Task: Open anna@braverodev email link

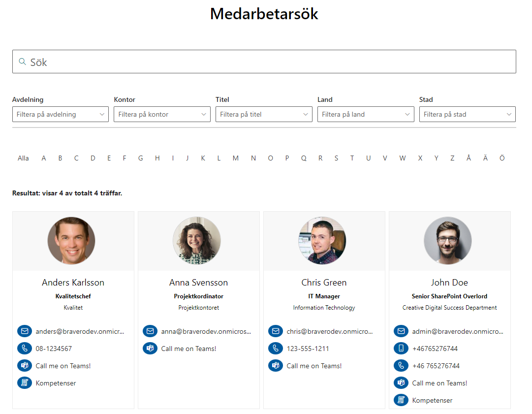Action: click(x=206, y=331)
